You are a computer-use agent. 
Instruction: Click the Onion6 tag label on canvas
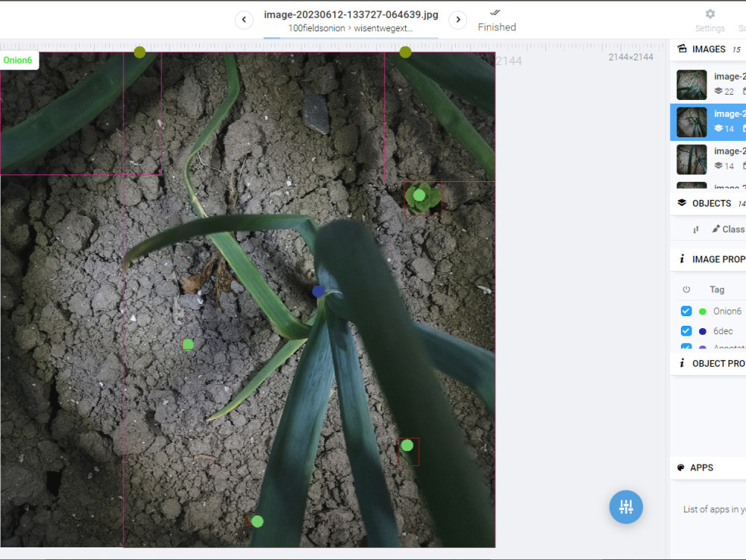coord(18,60)
